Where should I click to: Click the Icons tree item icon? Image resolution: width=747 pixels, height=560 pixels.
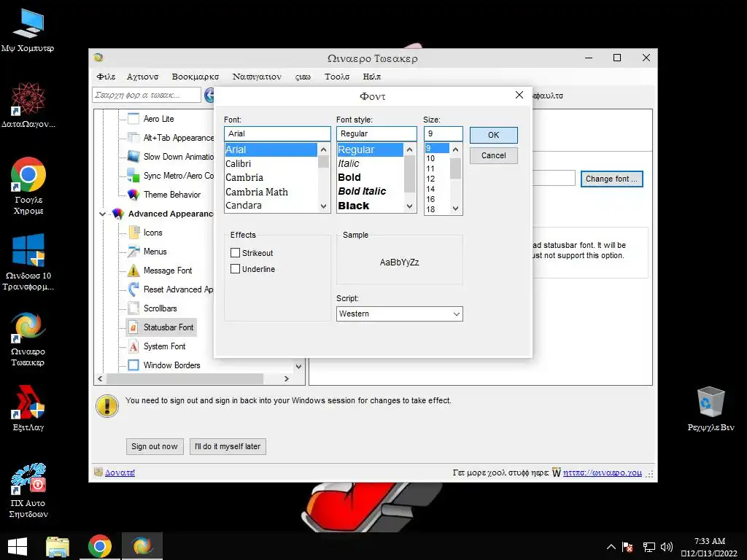click(x=134, y=233)
